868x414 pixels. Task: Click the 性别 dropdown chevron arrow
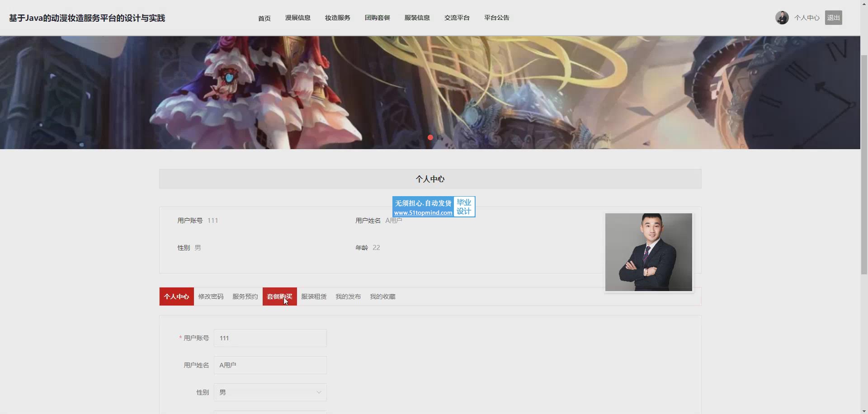319,392
